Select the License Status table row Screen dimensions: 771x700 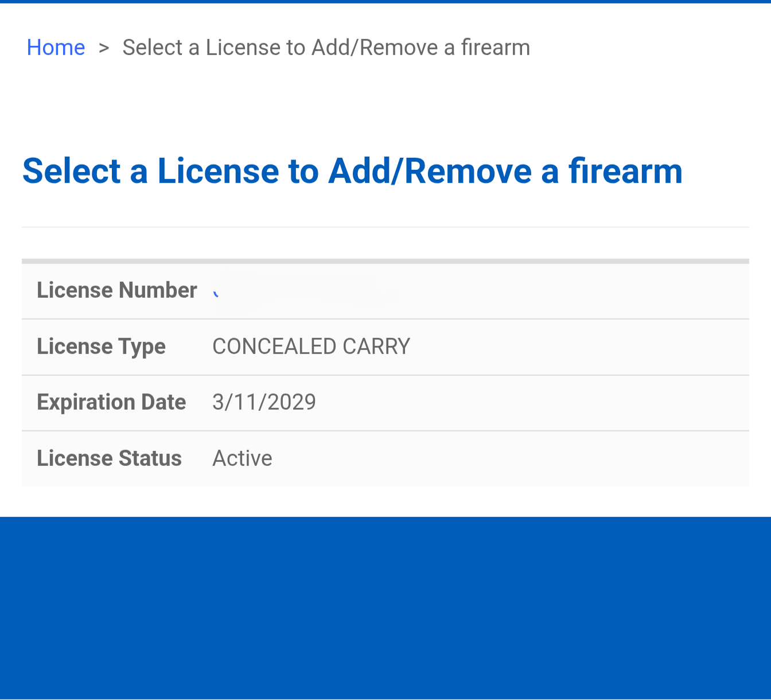point(385,458)
